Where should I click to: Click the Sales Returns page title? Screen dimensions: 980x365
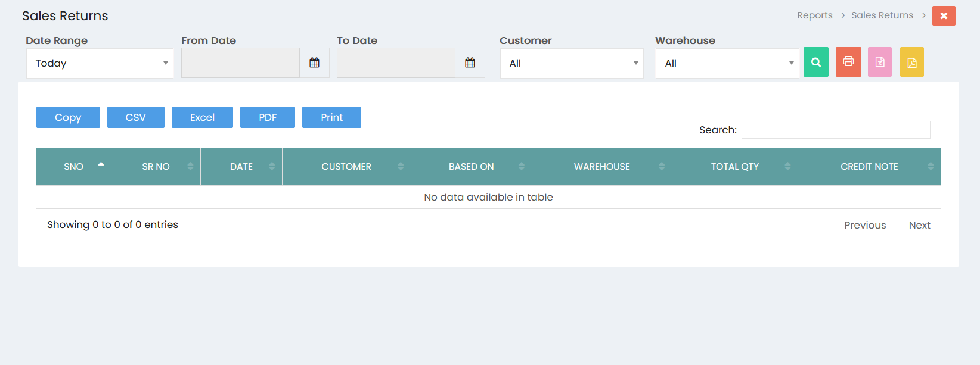[x=65, y=16]
